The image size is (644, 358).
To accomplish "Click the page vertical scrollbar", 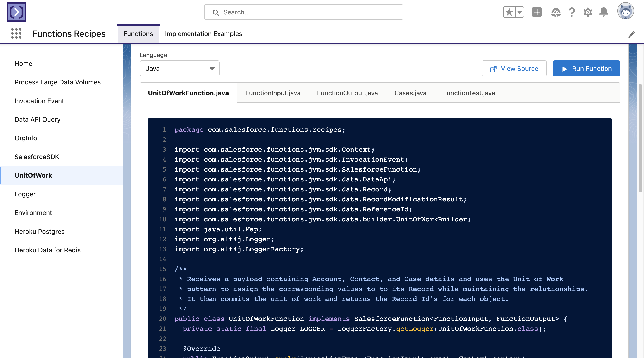I will tap(640, 138).
